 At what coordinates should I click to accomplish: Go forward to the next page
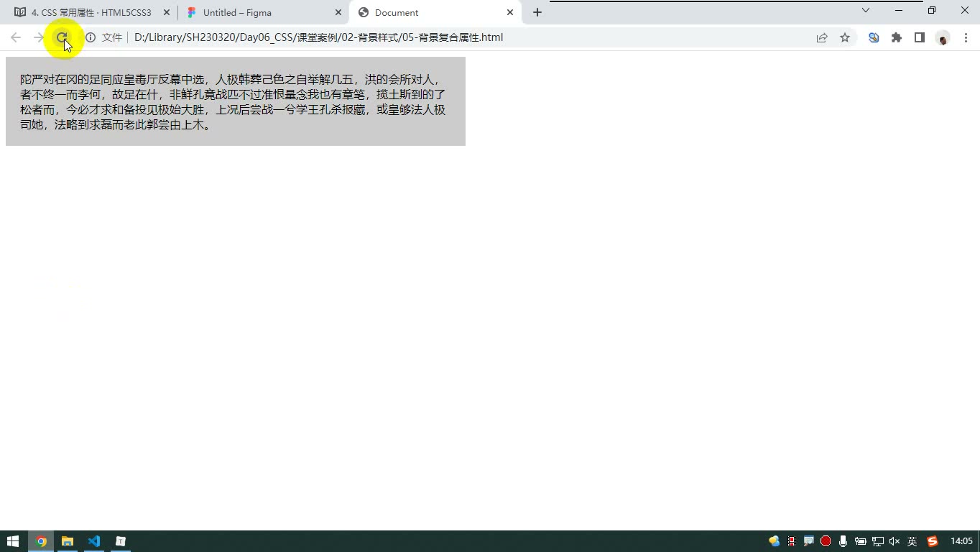point(39,37)
